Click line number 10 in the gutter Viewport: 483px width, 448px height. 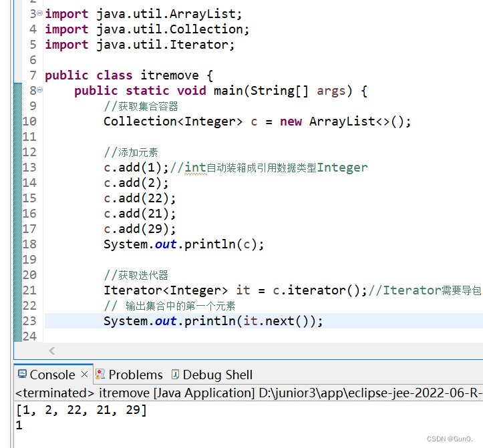coord(29,122)
